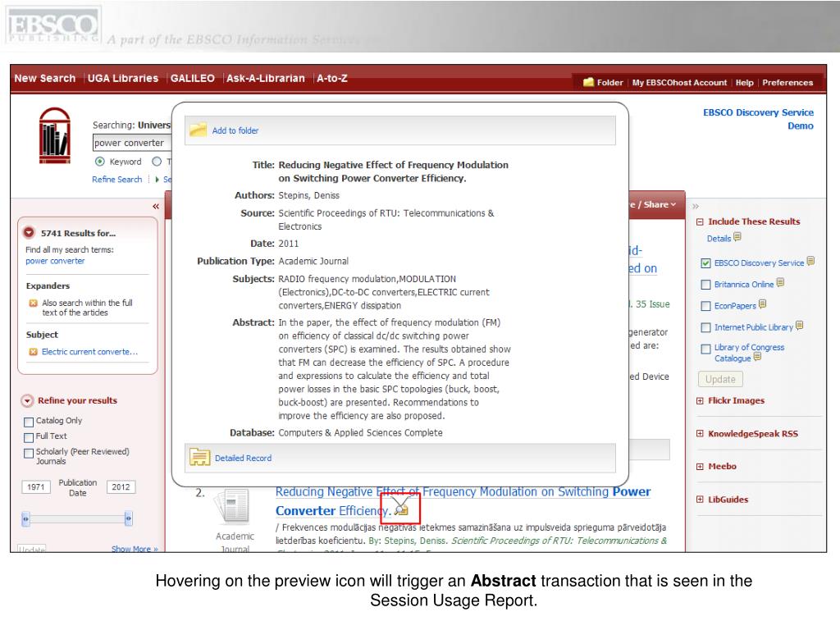Screen dimensions: 840x630
Task: Collapse the Refine your results section
Action: 27,400
